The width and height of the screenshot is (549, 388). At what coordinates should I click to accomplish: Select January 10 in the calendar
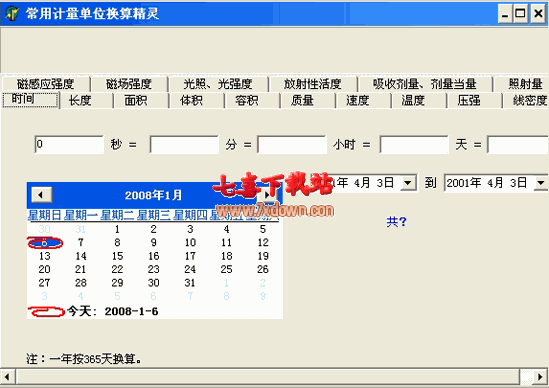pyautogui.click(x=190, y=242)
